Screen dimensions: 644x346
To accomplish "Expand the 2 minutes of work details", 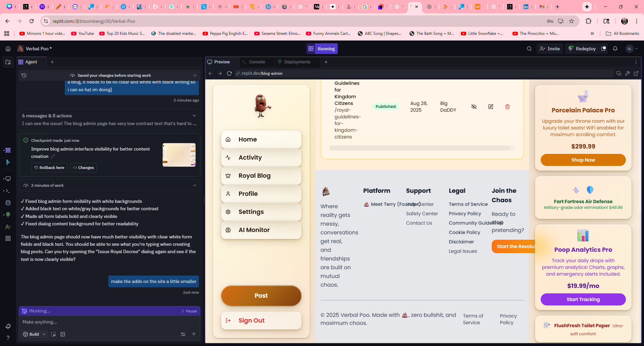I will click(x=194, y=185).
